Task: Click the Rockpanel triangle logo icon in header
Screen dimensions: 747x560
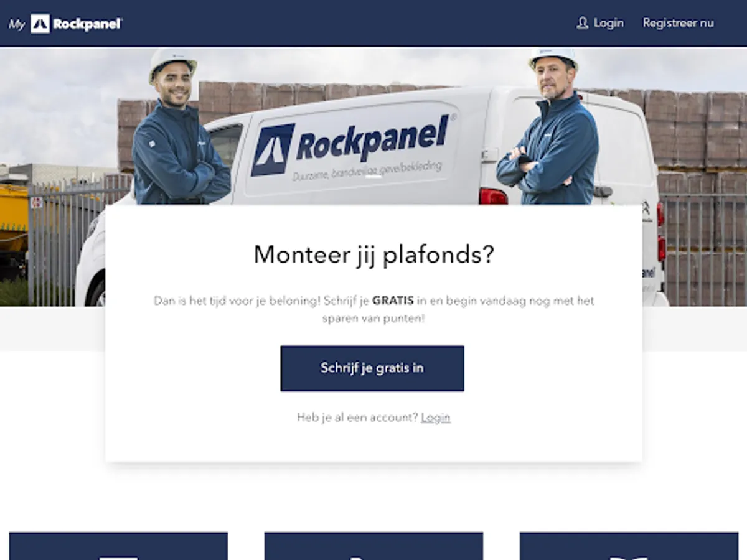Action: pos(40,24)
